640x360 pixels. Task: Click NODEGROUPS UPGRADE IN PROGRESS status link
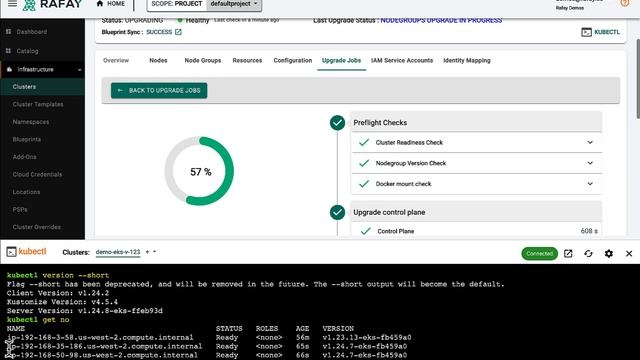[441, 20]
